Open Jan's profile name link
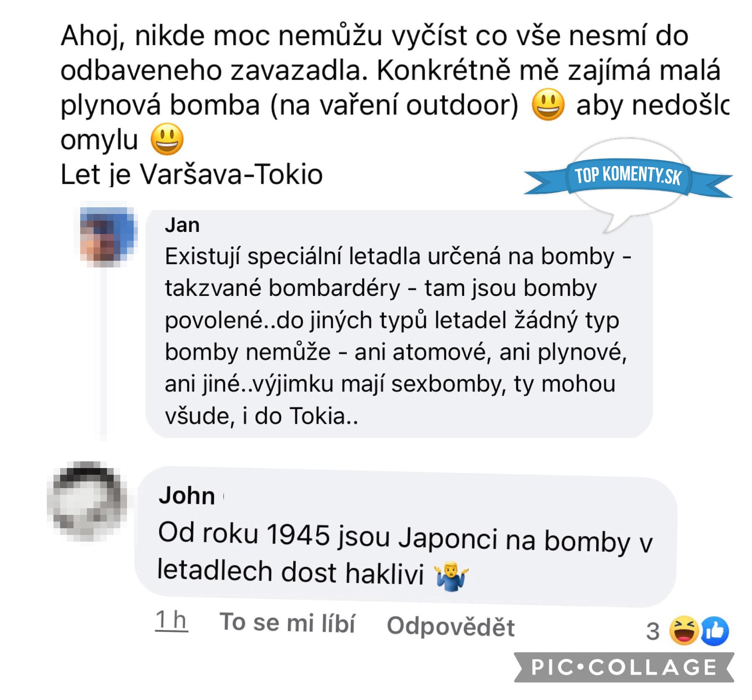Image resolution: width=752 pixels, height=700 pixels. point(182,225)
